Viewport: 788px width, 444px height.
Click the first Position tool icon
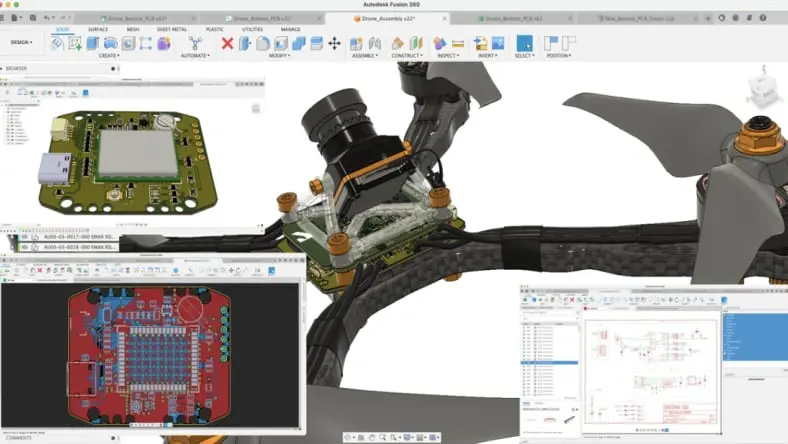point(551,43)
